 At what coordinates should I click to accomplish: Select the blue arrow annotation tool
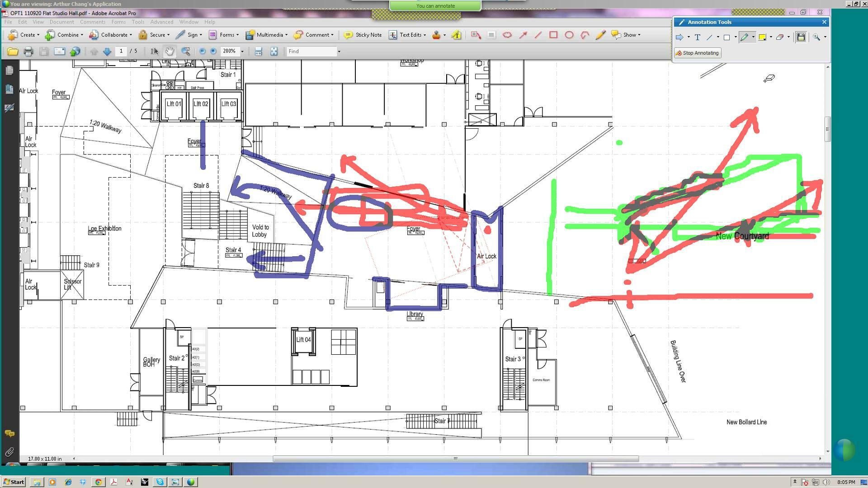click(x=679, y=37)
